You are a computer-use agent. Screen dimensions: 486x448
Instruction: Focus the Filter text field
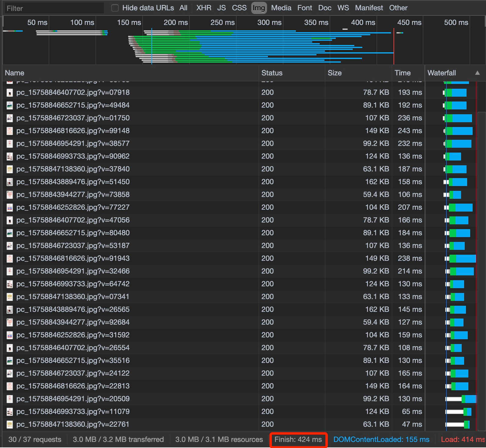(54, 8)
